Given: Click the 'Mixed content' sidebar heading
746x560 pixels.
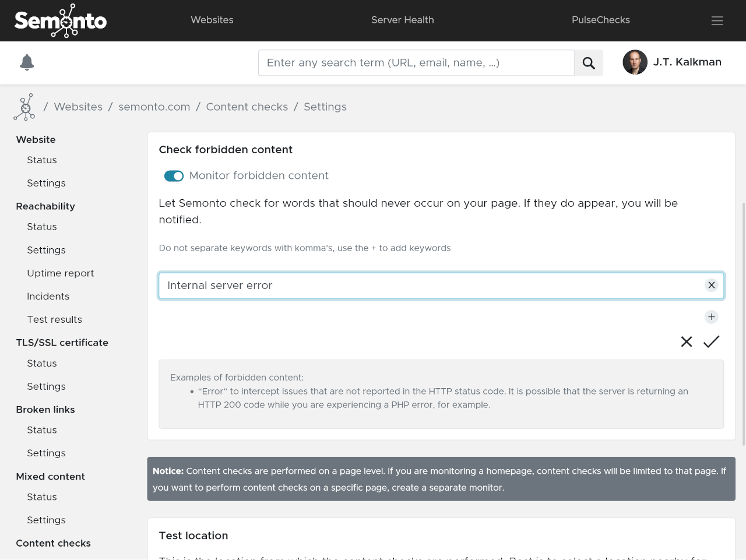Looking at the screenshot, I should pos(51,477).
